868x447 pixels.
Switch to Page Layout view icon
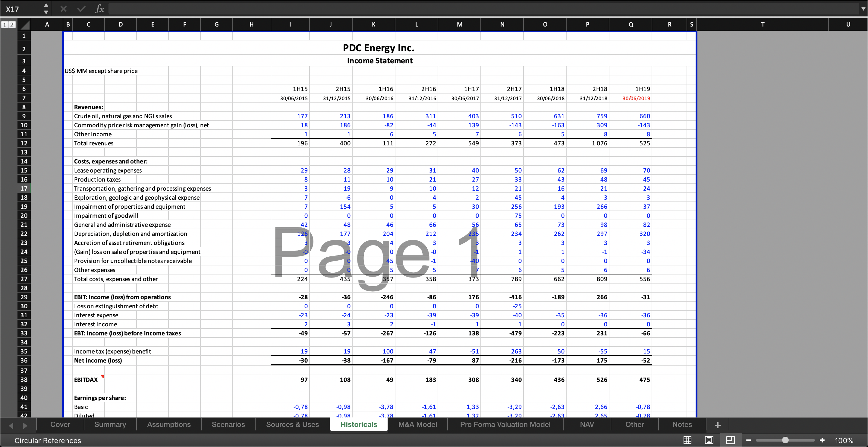click(709, 440)
